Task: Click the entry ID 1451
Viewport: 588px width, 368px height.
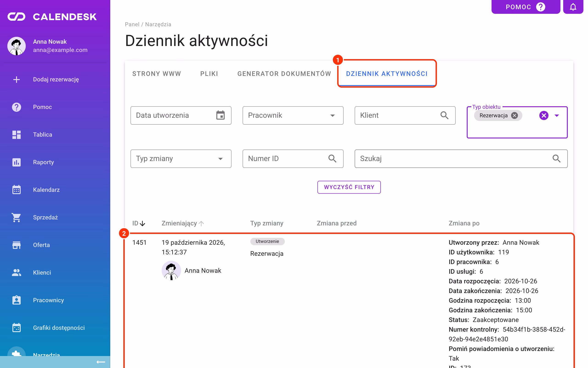Action: pos(139,242)
